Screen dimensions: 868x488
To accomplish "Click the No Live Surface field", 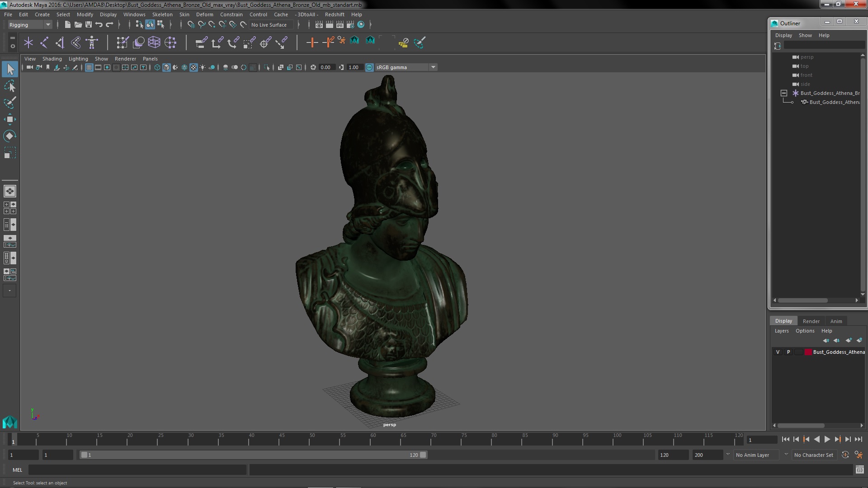I will pyautogui.click(x=271, y=25).
